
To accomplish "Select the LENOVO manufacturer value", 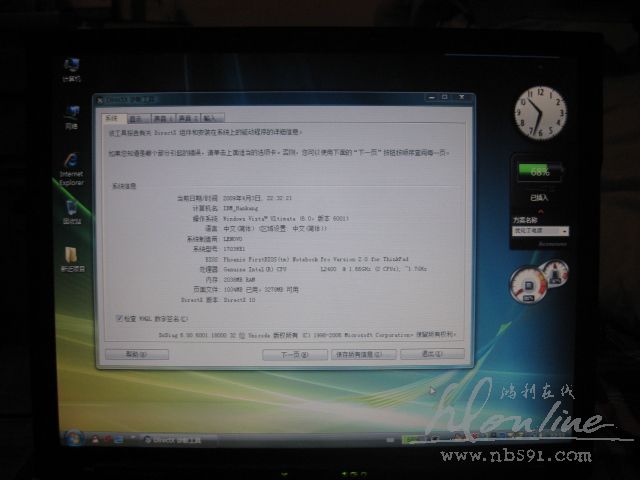I will coord(233,239).
